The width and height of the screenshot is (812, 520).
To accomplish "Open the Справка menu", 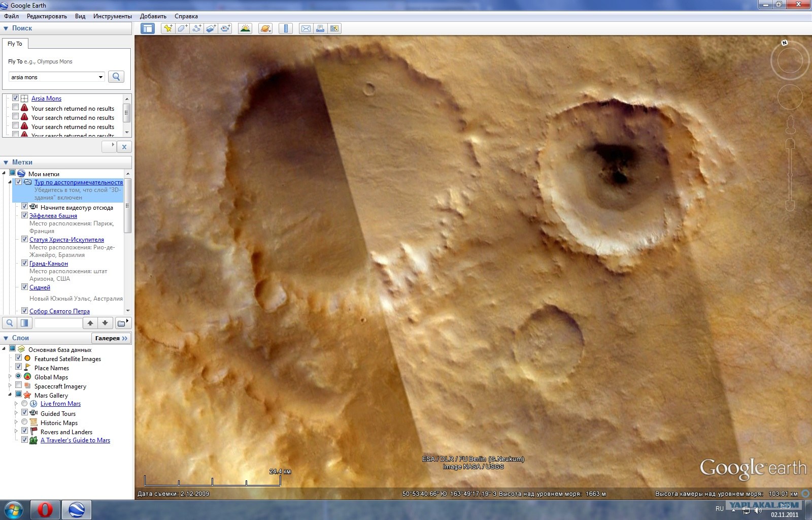I will (x=186, y=16).
